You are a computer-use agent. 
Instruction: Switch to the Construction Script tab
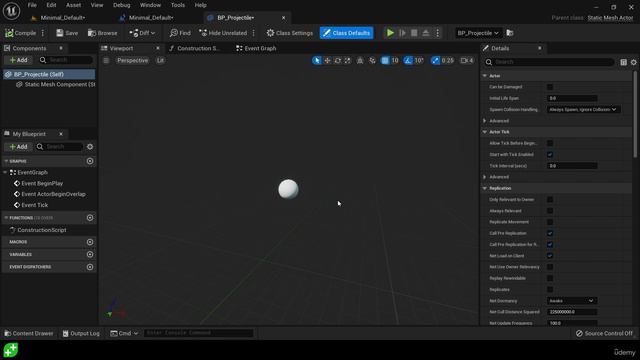[195, 48]
